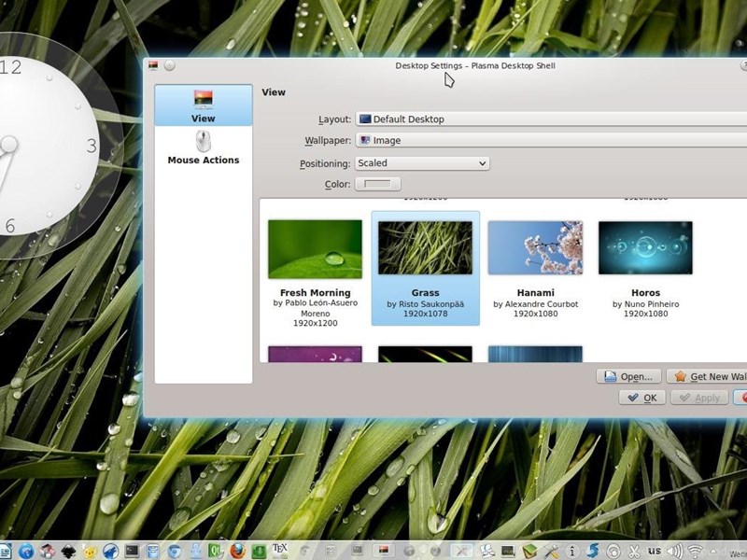Image resolution: width=747 pixels, height=560 pixels.
Task: Open the file cabinet manager icon
Action: pos(153,551)
